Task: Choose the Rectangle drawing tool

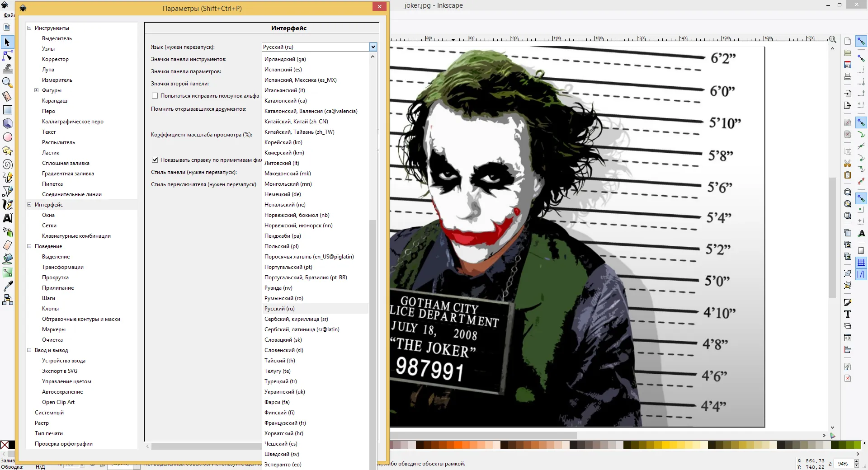Action: pos(7,110)
